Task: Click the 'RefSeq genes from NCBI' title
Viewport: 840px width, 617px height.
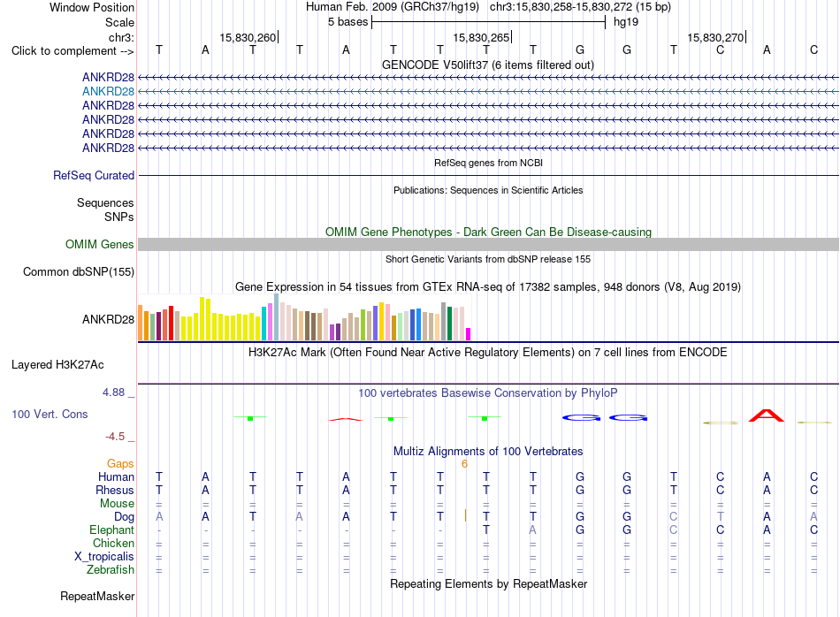Action: tap(488, 163)
